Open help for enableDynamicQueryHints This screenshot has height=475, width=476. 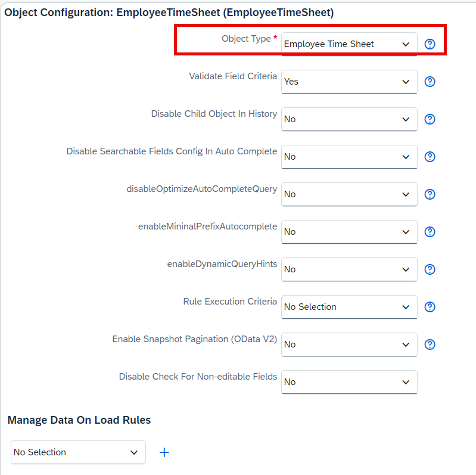coord(430,269)
